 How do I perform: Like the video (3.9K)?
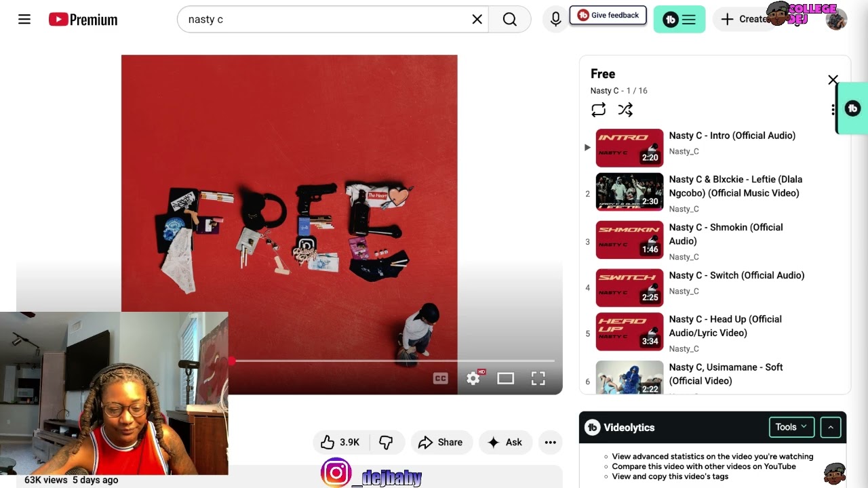(x=340, y=443)
